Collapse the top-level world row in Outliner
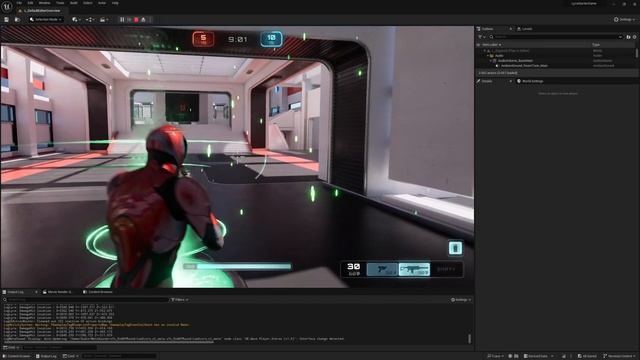The height and width of the screenshot is (360, 640). click(484, 51)
